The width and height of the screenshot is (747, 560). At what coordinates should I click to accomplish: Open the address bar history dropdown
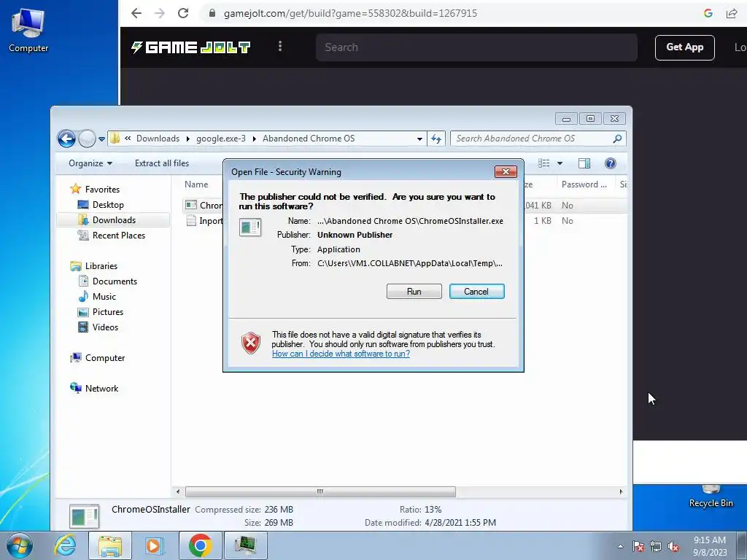(x=419, y=139)
